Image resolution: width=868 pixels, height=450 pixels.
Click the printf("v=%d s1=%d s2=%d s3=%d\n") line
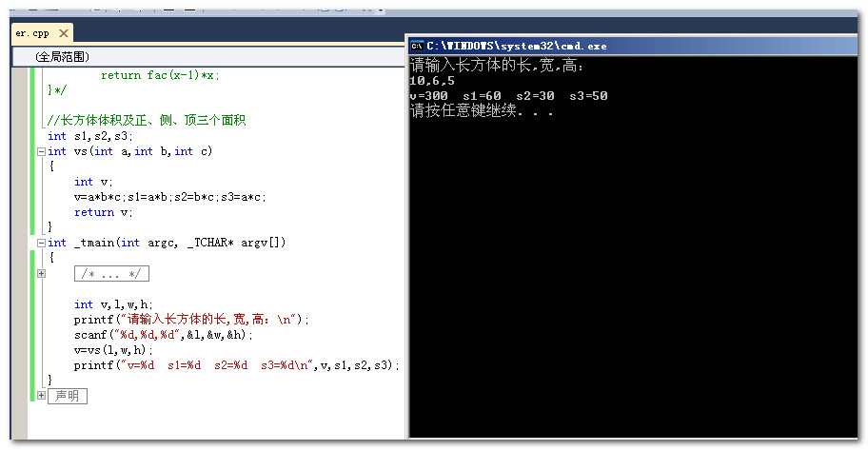(x=236, y=365)
